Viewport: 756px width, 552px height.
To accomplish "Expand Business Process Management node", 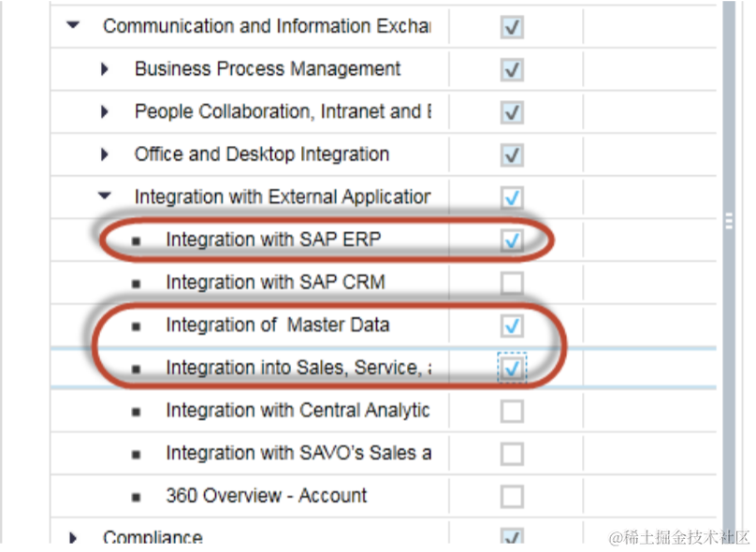I will pyautogui.click(x=105, y=69).
